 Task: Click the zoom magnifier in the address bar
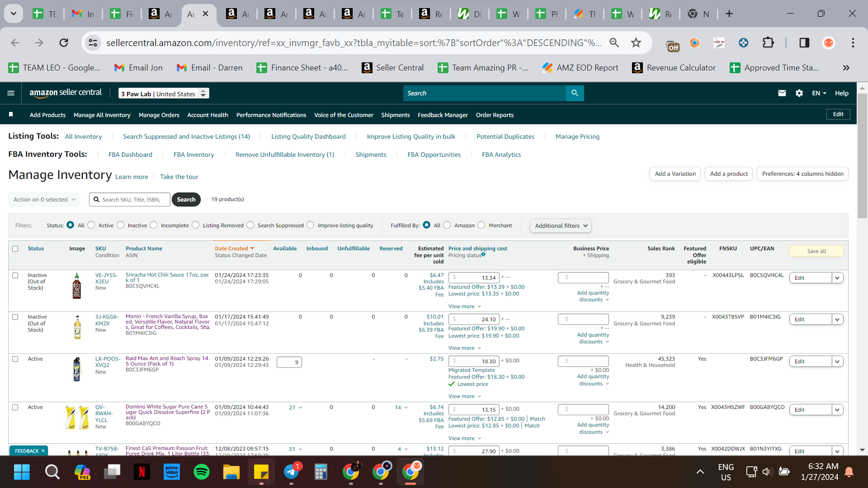click(614, 42)
